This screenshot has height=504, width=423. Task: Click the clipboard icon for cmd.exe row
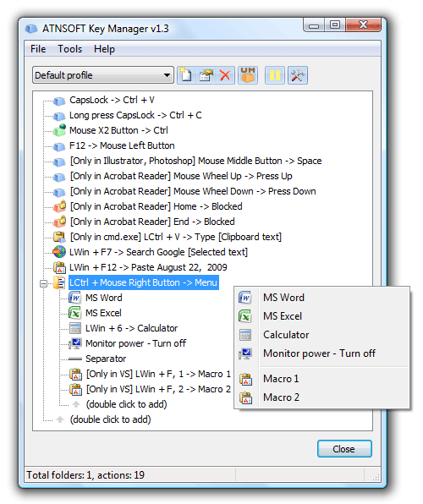59,237
